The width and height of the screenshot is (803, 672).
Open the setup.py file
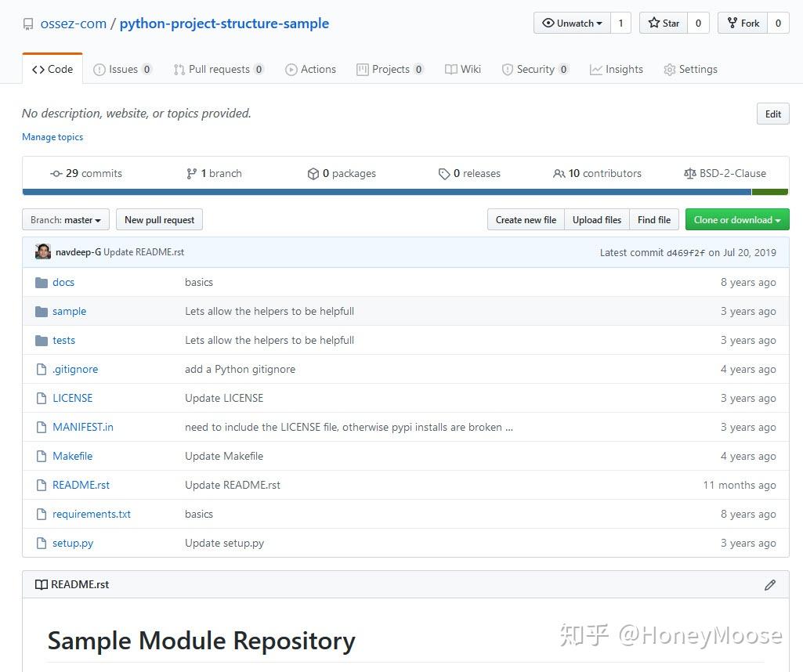(x=73, y=543)
